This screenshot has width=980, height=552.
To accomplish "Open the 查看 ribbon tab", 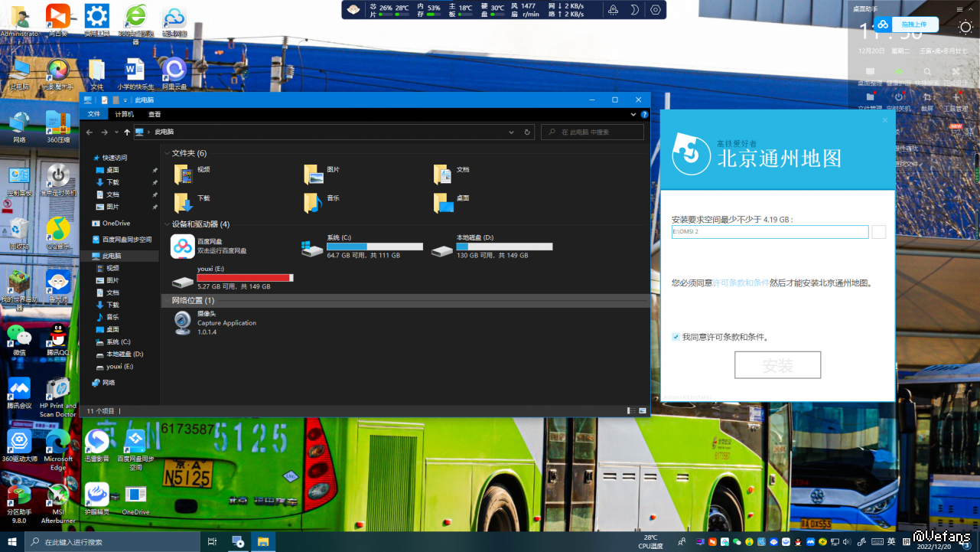I will click(155, 114).
